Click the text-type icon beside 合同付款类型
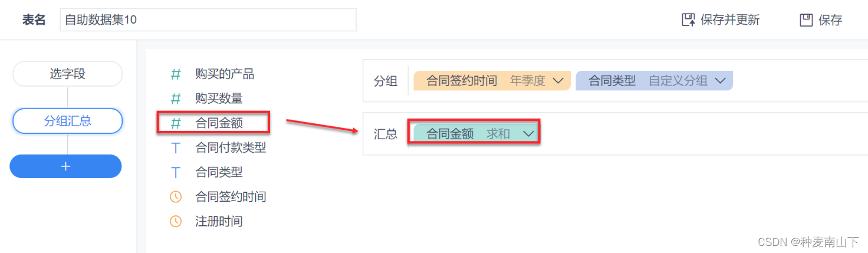Image resolution: width=868 pixels, height=253 pixels. [176, 148]
